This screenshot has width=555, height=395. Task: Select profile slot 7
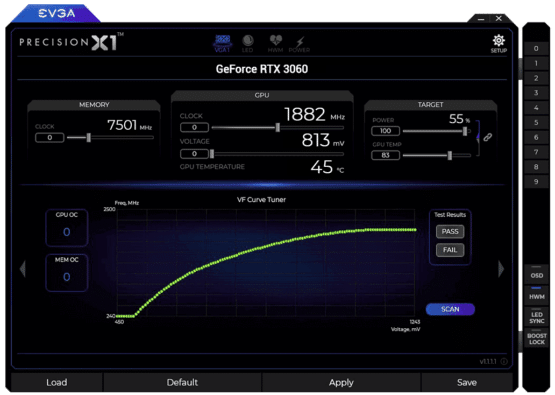(536, 152)
